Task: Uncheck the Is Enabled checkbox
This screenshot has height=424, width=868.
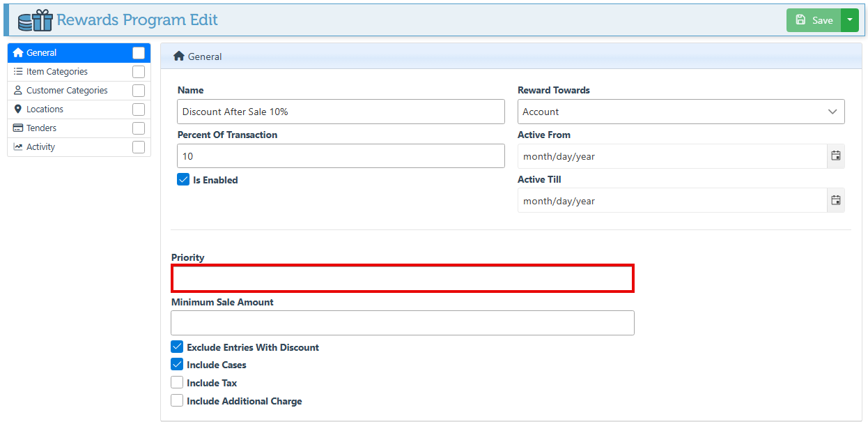Action: coord(183,180)
